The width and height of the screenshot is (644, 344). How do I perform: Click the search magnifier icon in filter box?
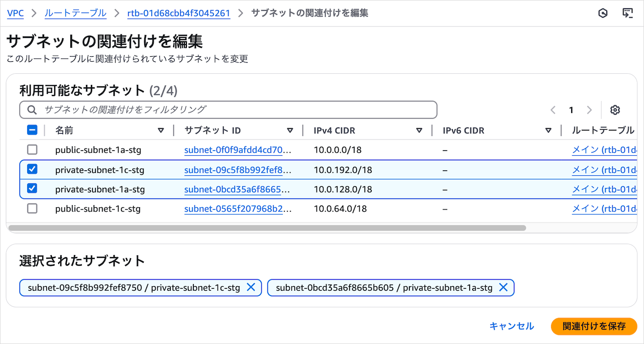pyautogui.click(x=32, y=109)
